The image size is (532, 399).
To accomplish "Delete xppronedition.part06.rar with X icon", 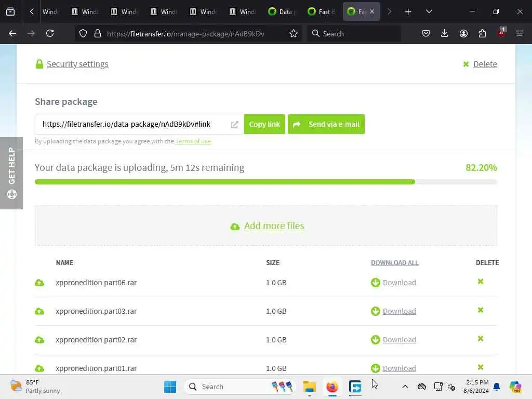I will coord(481,281).
